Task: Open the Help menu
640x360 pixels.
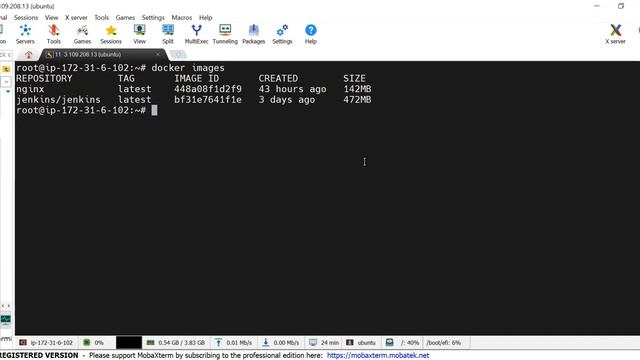Action: click(205, 18)
